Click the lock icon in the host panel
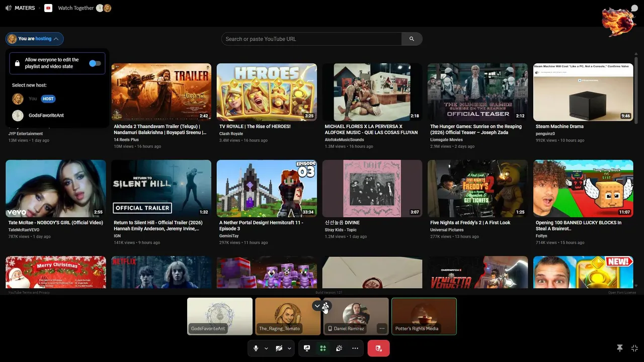Image resolution: width=644 pixels, height=362 pixels. click(x=17, y=63)
